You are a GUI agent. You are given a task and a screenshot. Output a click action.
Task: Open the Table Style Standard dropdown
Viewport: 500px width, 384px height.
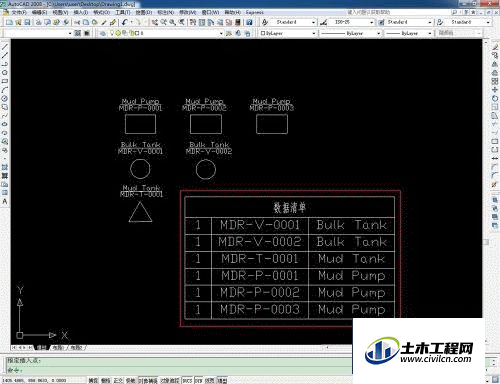[429, 22]
